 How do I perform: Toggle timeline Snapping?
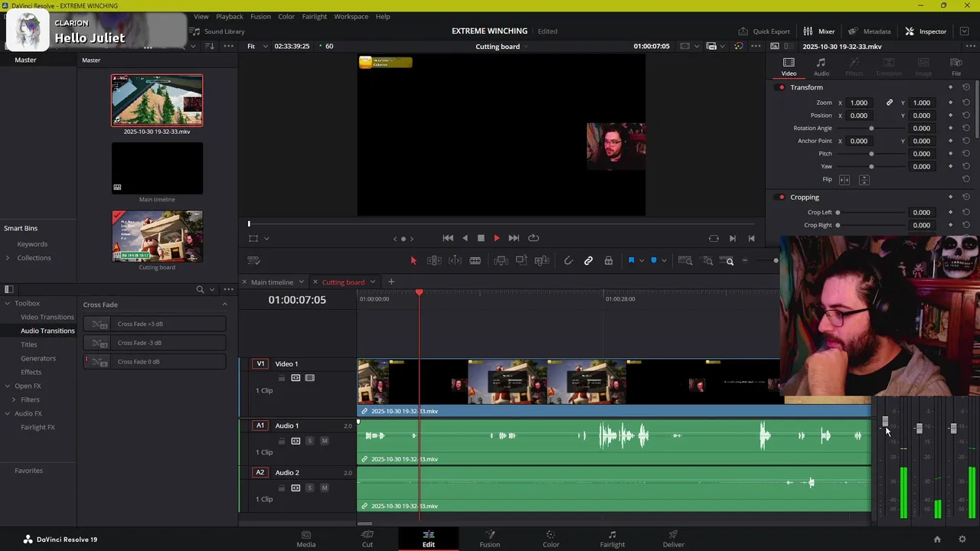[568, 261]
